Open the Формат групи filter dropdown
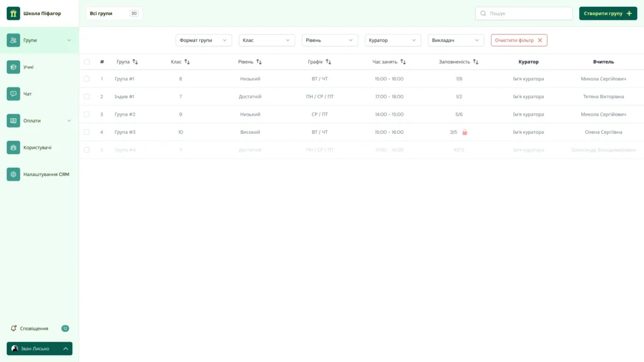 click(204, 40)
